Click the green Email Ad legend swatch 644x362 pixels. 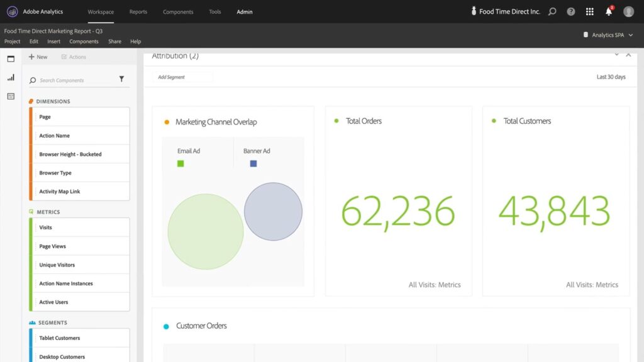180,163
